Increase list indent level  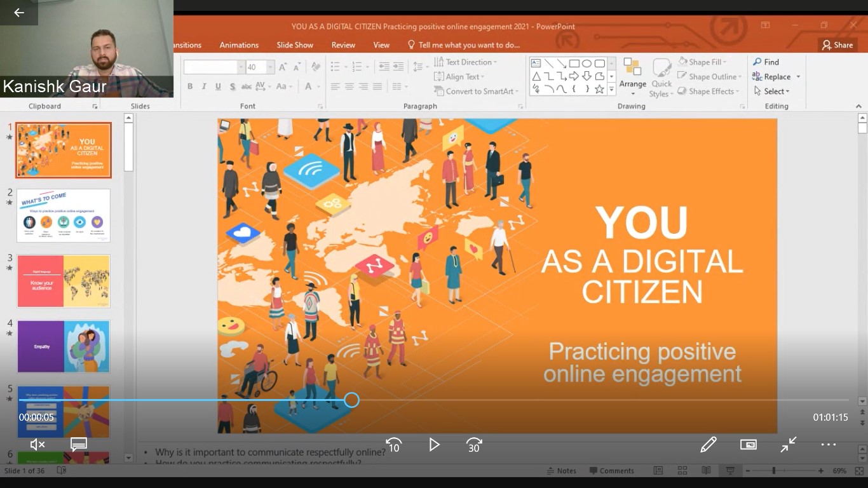coord(398,67)
